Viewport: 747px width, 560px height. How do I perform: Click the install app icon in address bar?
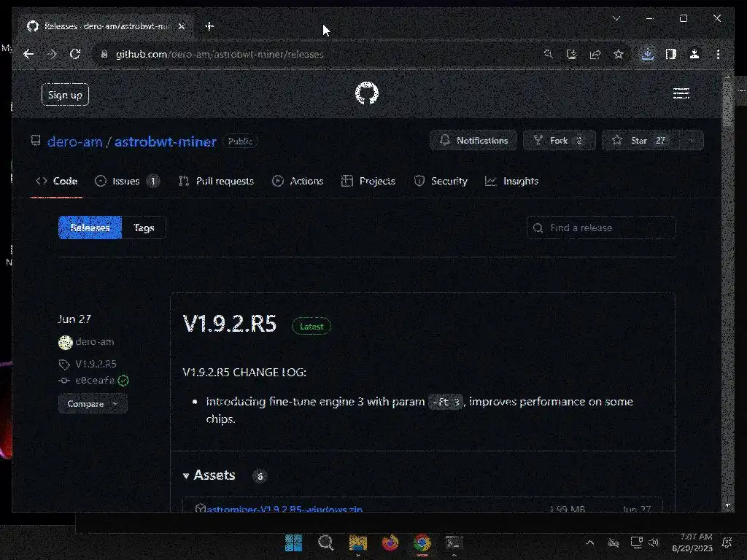click(x=572, y=54)
